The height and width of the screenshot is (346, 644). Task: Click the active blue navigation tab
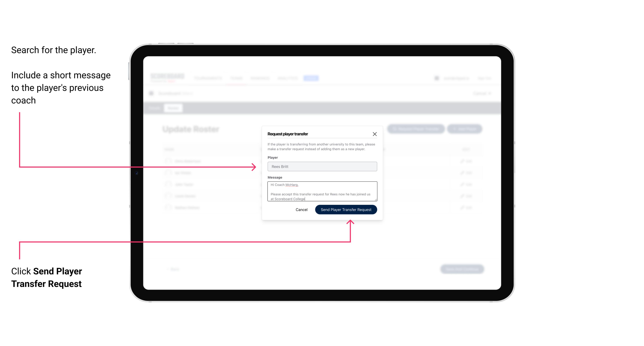point(310,78)
